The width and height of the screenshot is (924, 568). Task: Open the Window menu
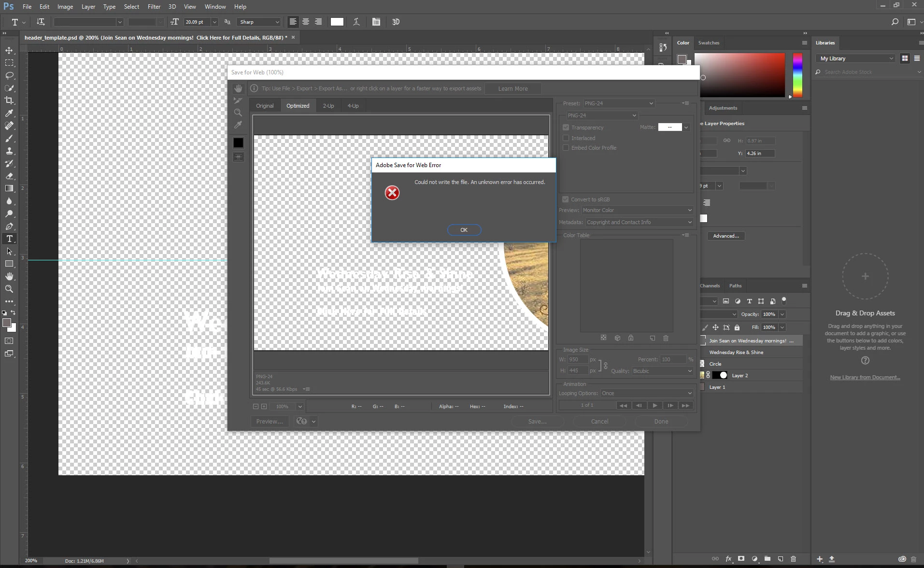pos(215,7)
